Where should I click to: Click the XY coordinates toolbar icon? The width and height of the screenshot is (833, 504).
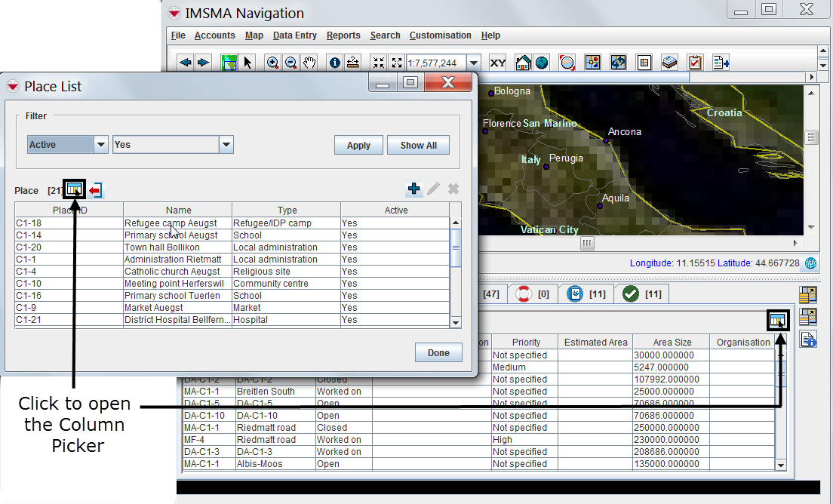tap(498, 63)
